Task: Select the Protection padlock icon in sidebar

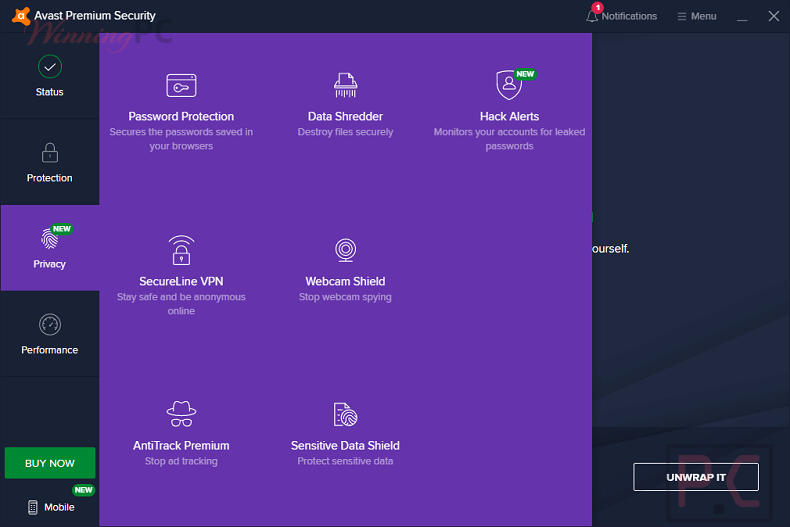Action: (x=50, y=153)
